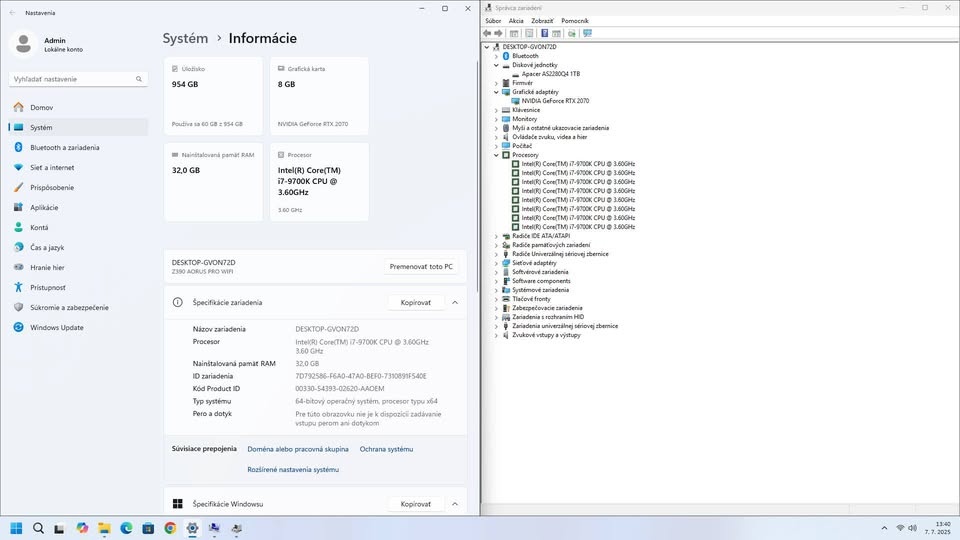Open Windows Update in the Settings sidebar

click(x=56, y=327)
